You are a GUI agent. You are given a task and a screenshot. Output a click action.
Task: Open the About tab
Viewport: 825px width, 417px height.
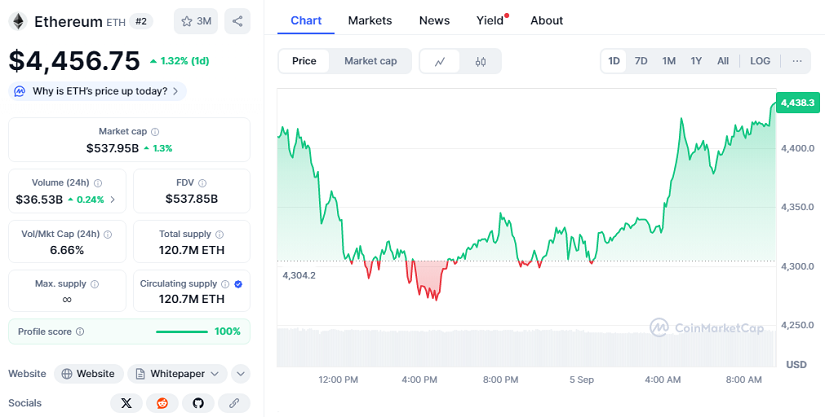(x=547, y=21)
